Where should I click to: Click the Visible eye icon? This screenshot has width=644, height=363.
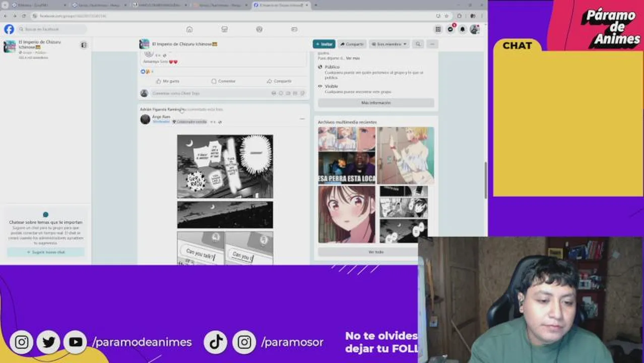[x=320, y=86]
